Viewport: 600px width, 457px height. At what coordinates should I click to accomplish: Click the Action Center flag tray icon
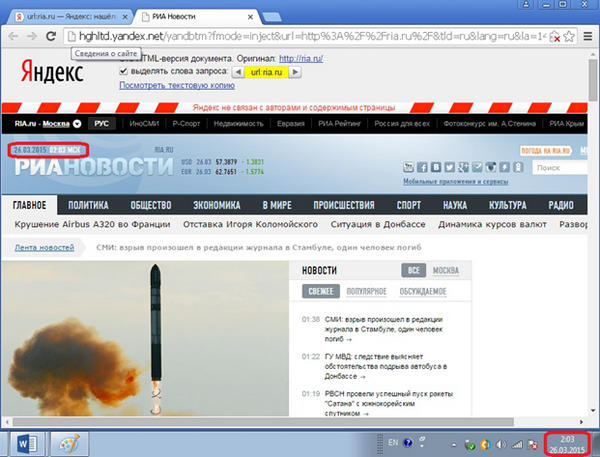(x=533, y=444)
